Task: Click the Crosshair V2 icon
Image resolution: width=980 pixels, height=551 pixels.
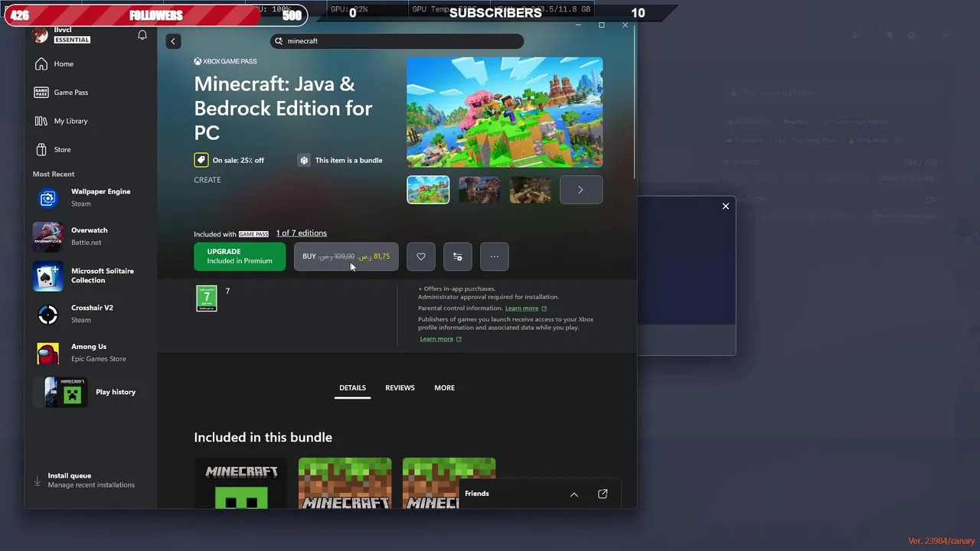Action: [x=47, y=314]
